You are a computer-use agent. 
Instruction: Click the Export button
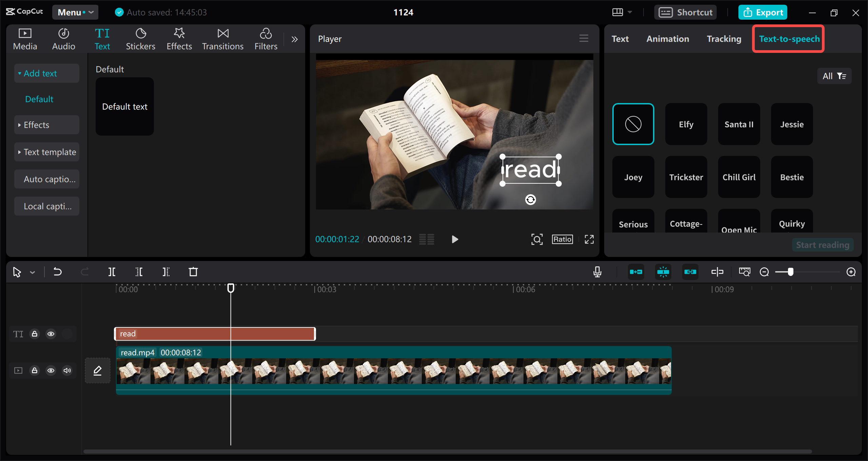click(763, 12)
